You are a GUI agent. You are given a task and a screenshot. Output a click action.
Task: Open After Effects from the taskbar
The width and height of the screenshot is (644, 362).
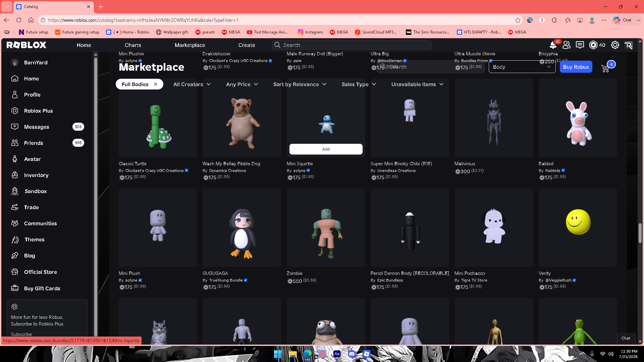pos(337,354)
